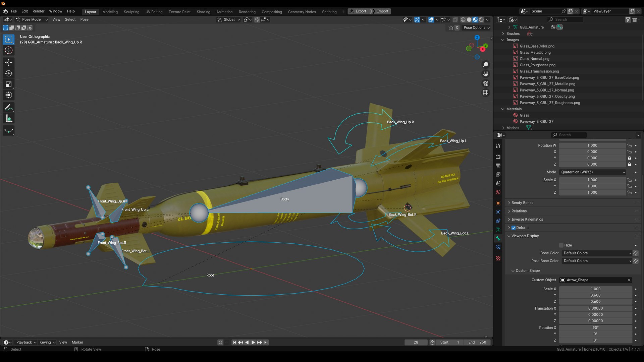Viewport: 644px width, 362px height.
Task: Switch to wireframe viewport shading
Action: coord(463,20)
